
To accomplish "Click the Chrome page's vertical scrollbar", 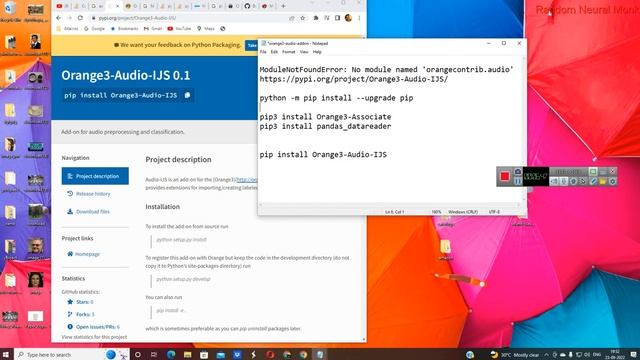I will coord(364,188).
